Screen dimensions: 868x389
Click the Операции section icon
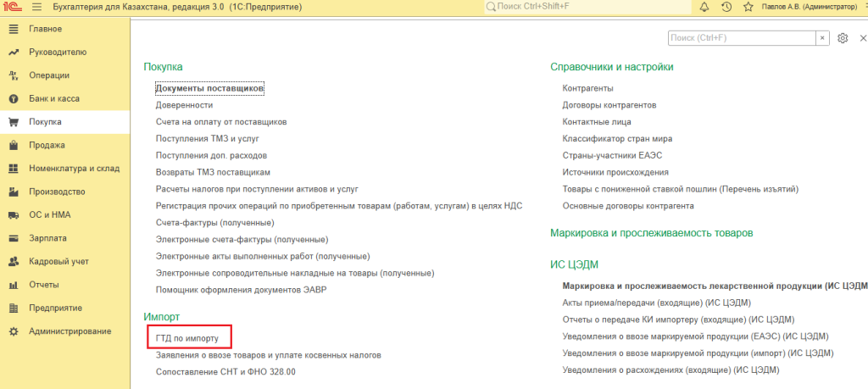(x=14, y=75)
